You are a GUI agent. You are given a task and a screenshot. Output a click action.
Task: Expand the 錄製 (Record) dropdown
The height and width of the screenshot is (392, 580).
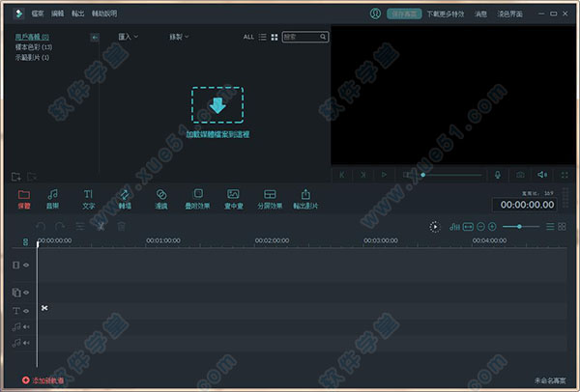click(179, 37)
